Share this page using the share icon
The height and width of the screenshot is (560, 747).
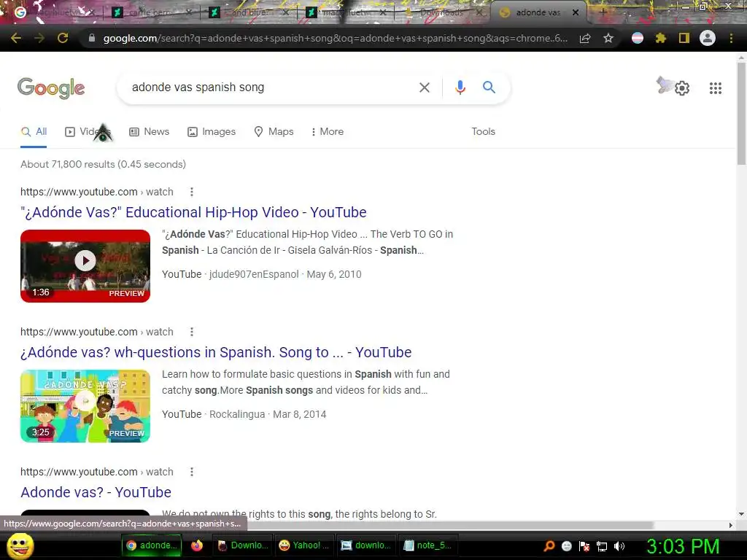coord(585,38)
